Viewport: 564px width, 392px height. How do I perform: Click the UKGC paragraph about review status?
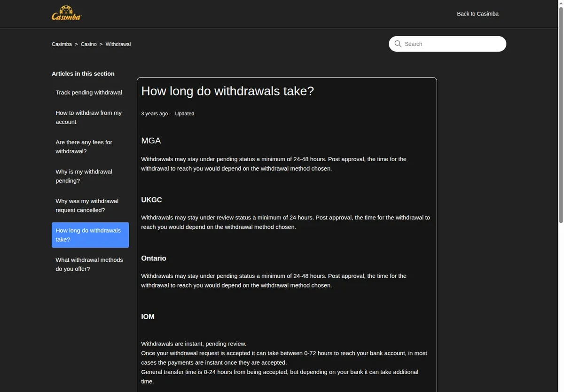click(x=285, y=222)
